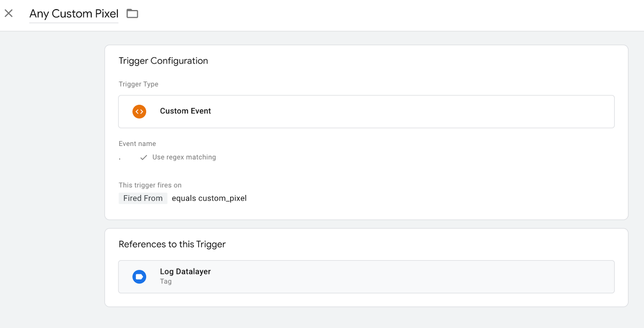Click the Trigger Configuration heading
This screenshot has height=328, width=644.
coord(163,61)
